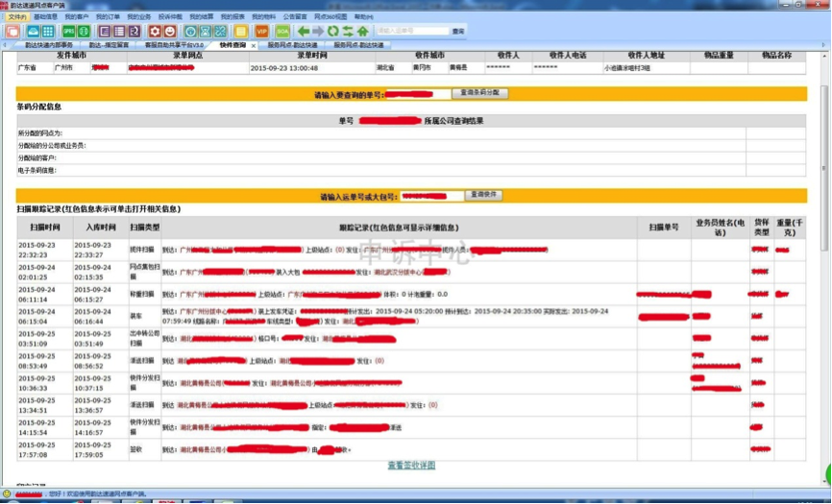Switch to 客服自助共享平台V3.0 tab
832x504 pixels.
coord(174,45)
